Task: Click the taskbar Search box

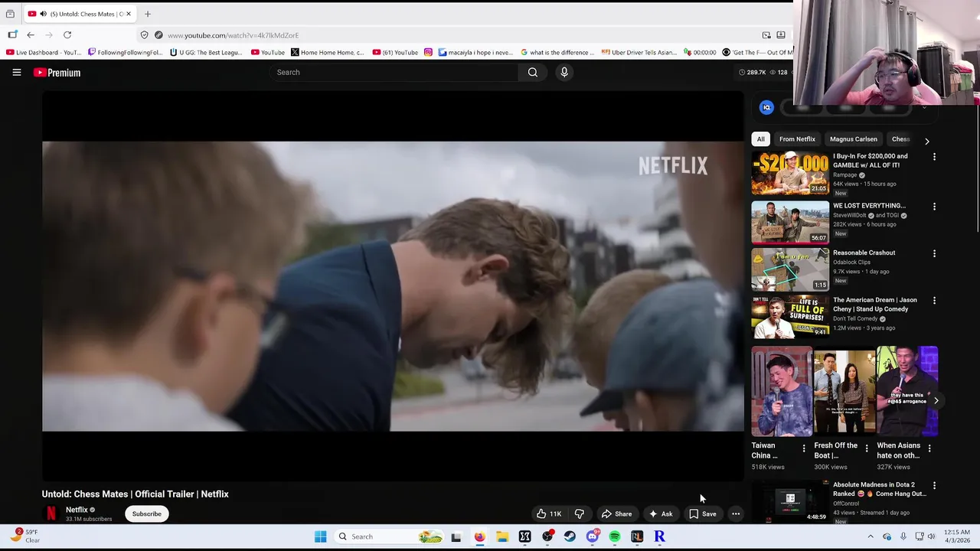Action: point(389,536)
